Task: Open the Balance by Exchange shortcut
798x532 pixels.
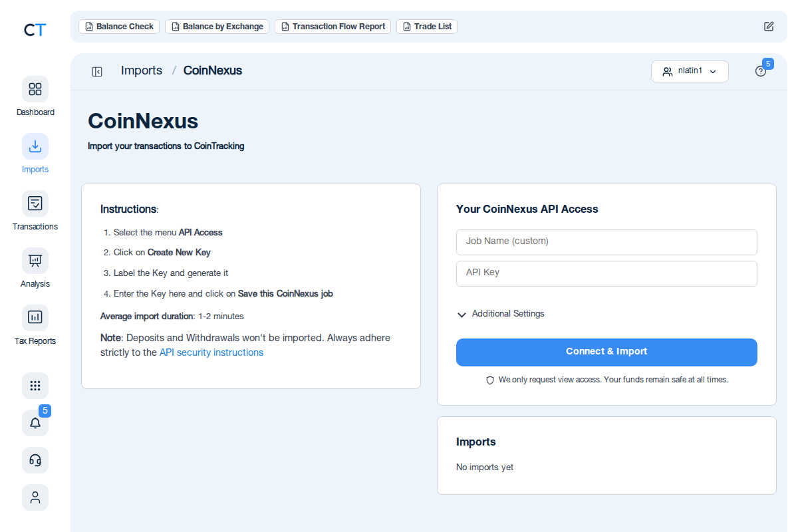Action: point(217,27)
